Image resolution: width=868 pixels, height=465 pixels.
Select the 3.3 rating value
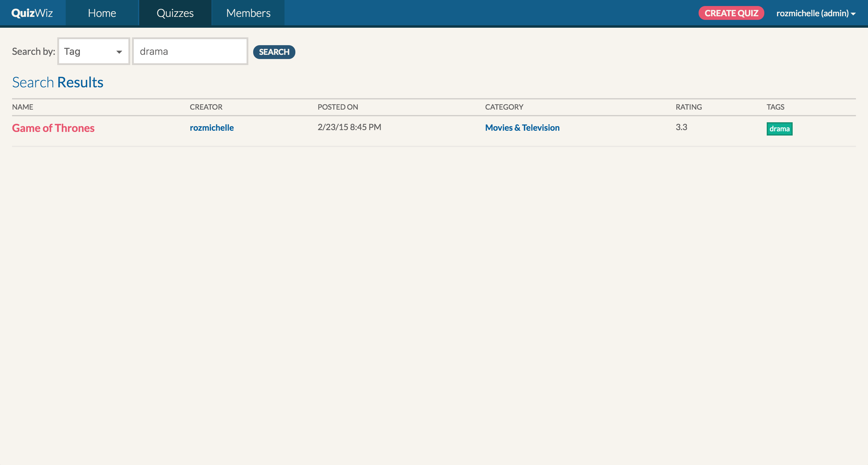point(681,127)
